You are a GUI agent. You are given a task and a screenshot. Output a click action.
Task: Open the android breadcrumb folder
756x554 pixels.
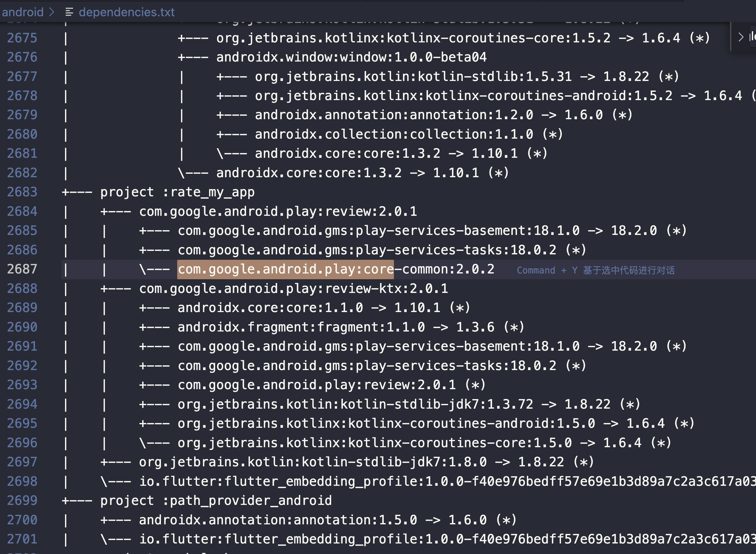tap(23, 12)
